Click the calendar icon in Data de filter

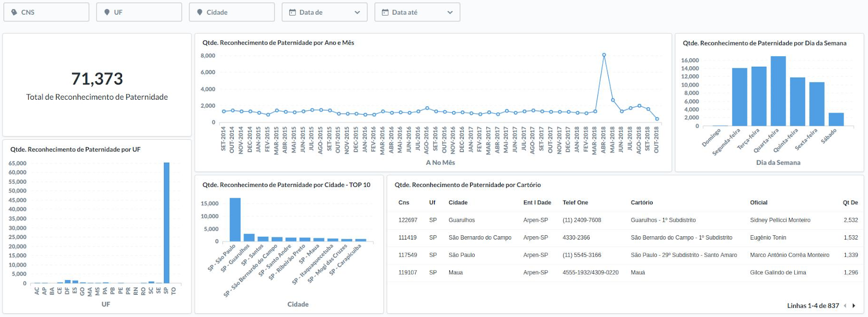tap(292, 12)
